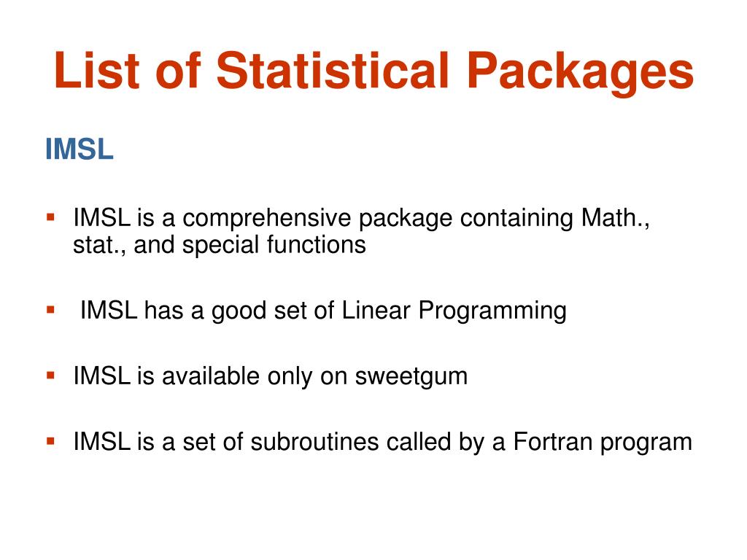The height and width of the screenshot is (560, 747).
Task: Click the bullet beside Fortran program line
Action: pyautogui.click(x=50, y=441)
